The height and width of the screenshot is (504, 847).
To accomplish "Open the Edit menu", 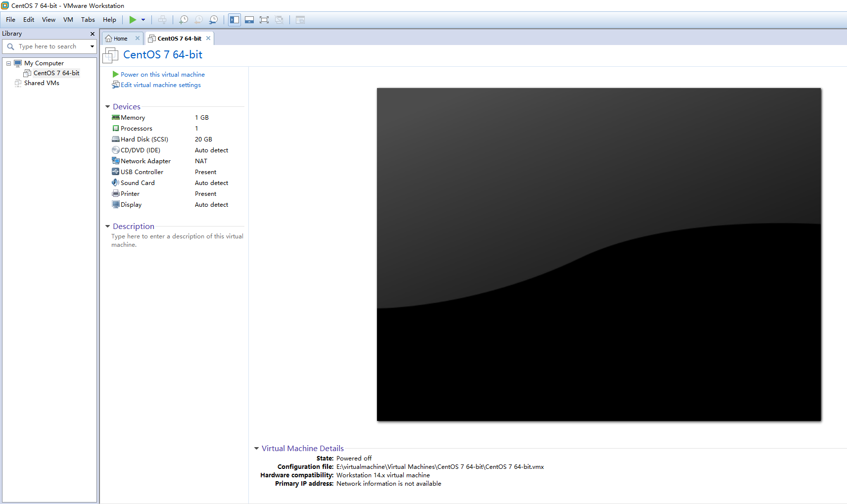I will tap(29, 20).
